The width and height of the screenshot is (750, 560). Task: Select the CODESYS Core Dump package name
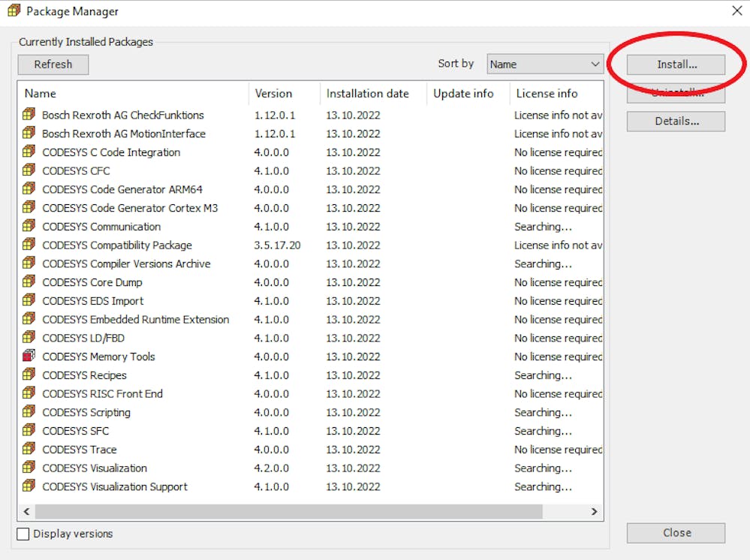pyautogui.click(x=92, y=283)
